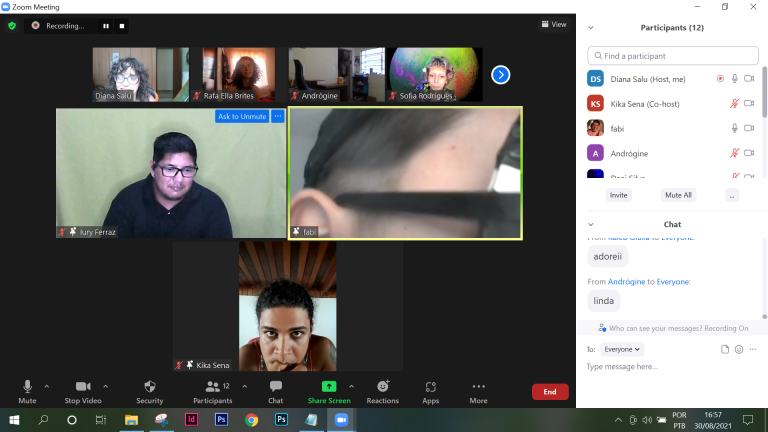
Task: Open Zoom Apps
Action: pos(431,392)
